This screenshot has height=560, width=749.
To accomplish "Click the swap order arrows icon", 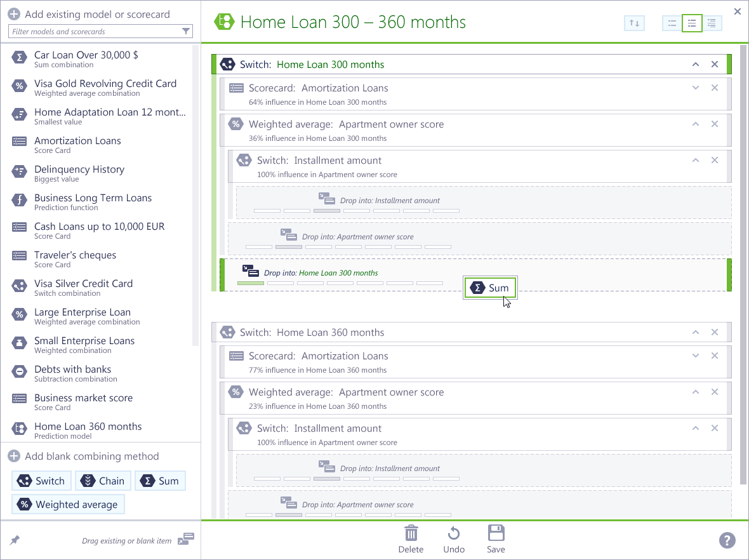I will tap(634, 23).
